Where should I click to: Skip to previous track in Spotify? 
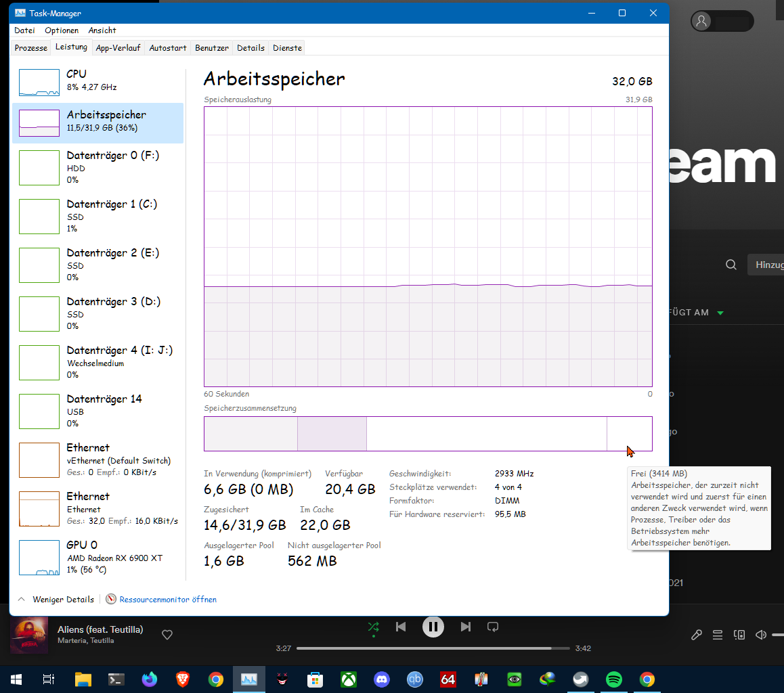(401, 627)
